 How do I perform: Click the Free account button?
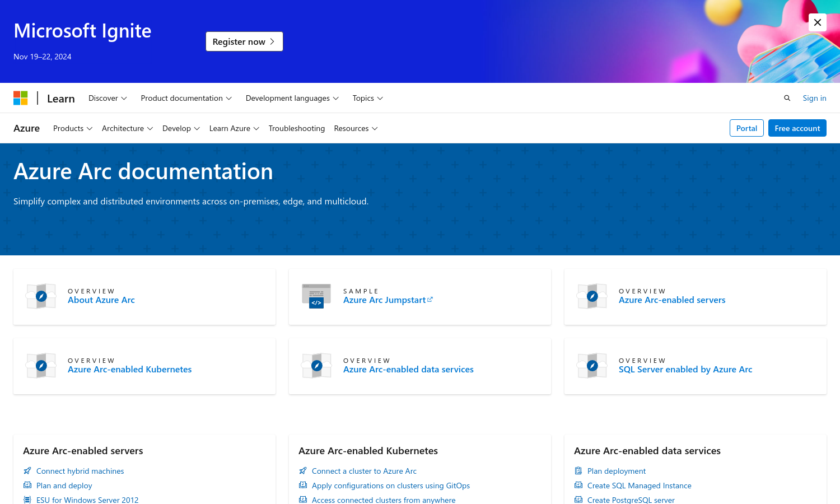click(797, 128)
